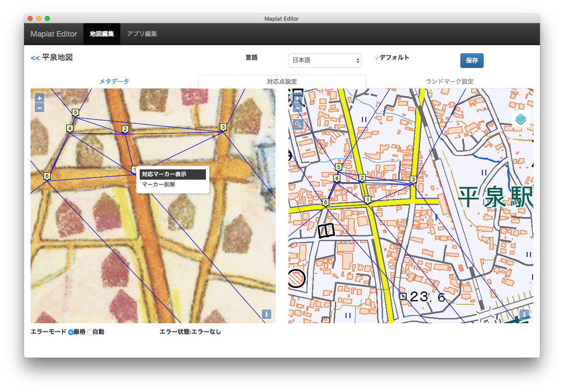
Task: Toggle the デフォルト checkbox
Action: point(377,58)
